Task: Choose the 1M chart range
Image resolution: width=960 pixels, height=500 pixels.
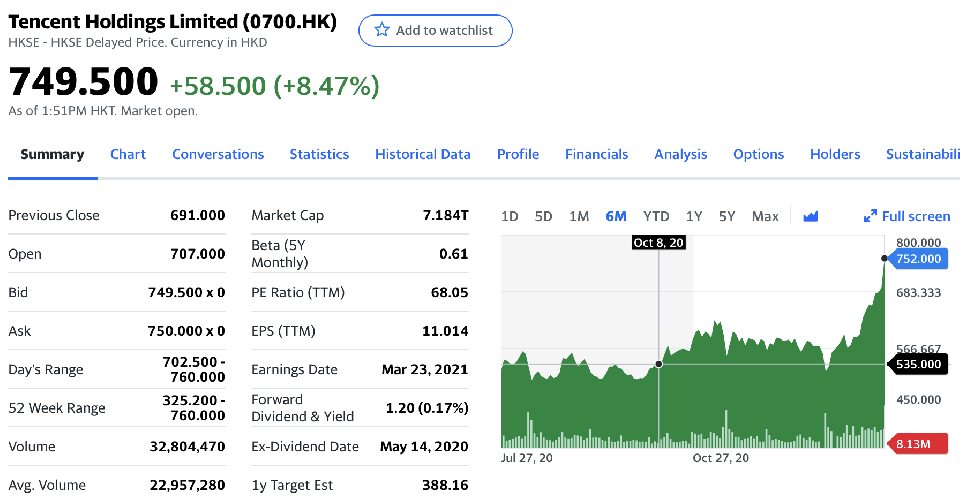Action: 578,216
